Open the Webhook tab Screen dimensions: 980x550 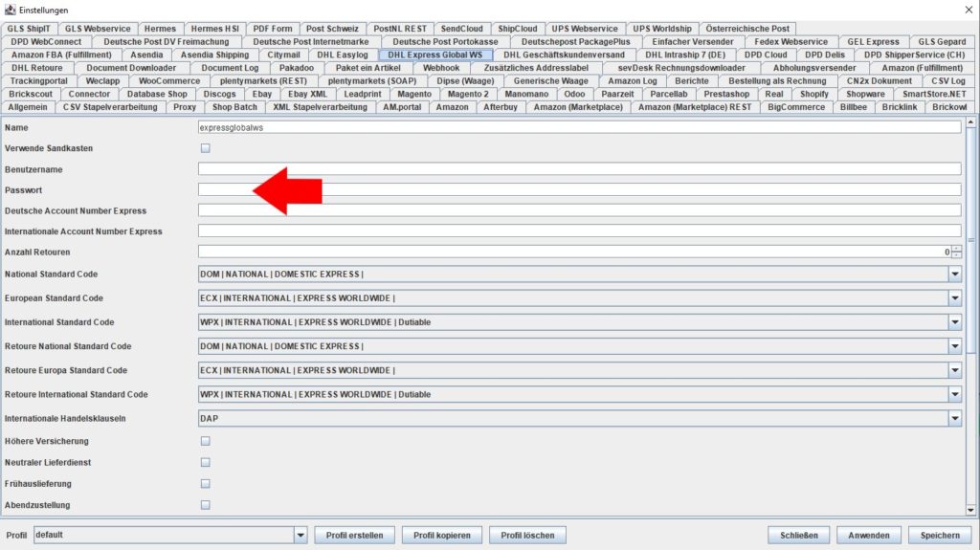[x=440, y=68]
